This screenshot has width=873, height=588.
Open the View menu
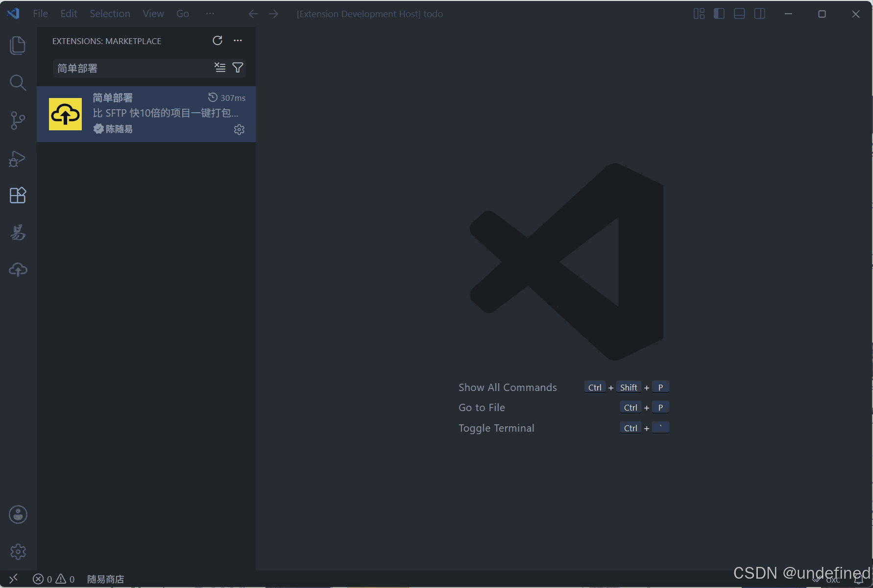coord(153,14)
